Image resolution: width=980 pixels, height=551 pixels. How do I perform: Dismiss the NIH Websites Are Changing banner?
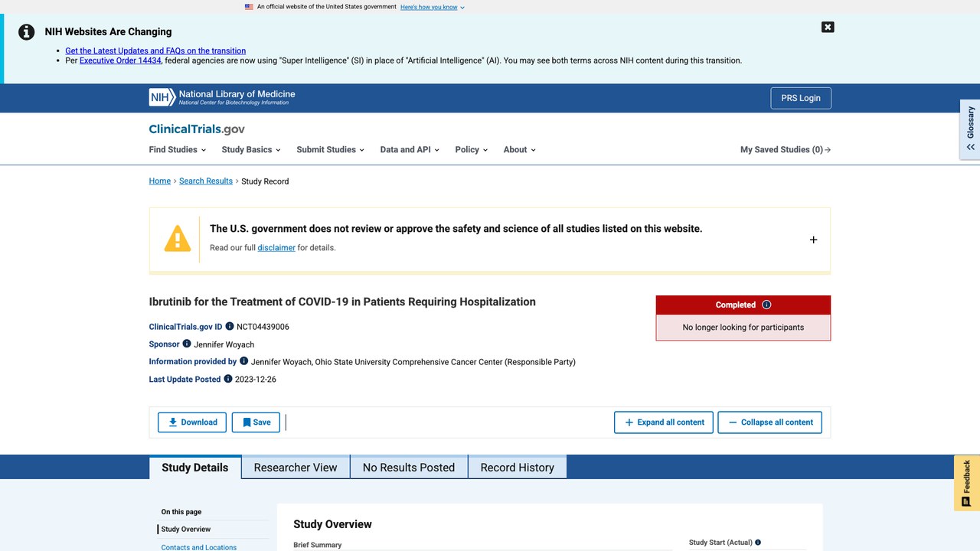tap(828, 27)
